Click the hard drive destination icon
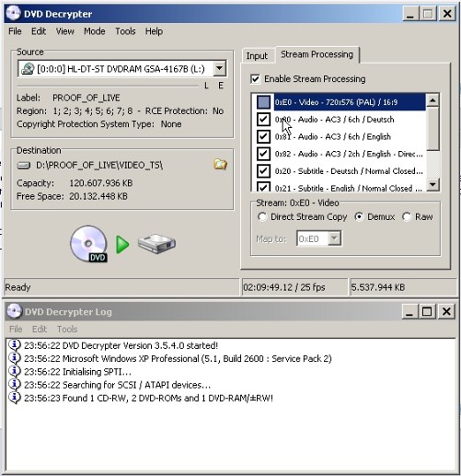 156,244
